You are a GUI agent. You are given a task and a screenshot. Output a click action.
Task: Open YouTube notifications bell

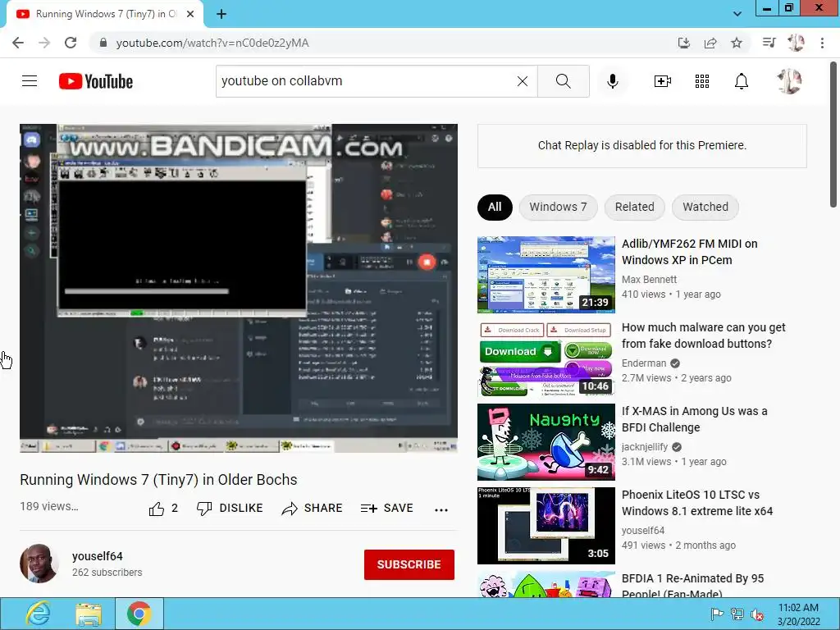[742, 81]
